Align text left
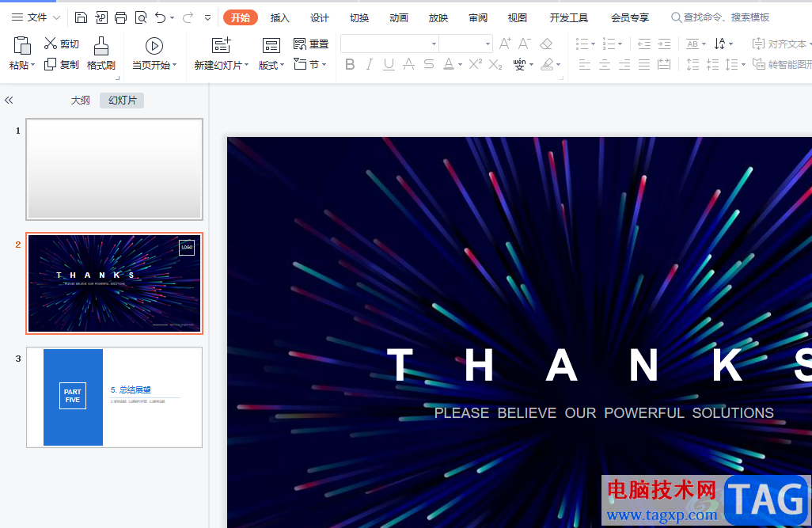812x528 pixels. tap(585, 65)
